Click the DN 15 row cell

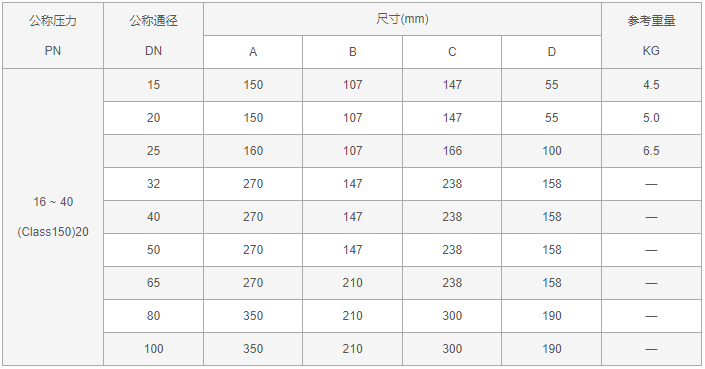tap(153, 85)
